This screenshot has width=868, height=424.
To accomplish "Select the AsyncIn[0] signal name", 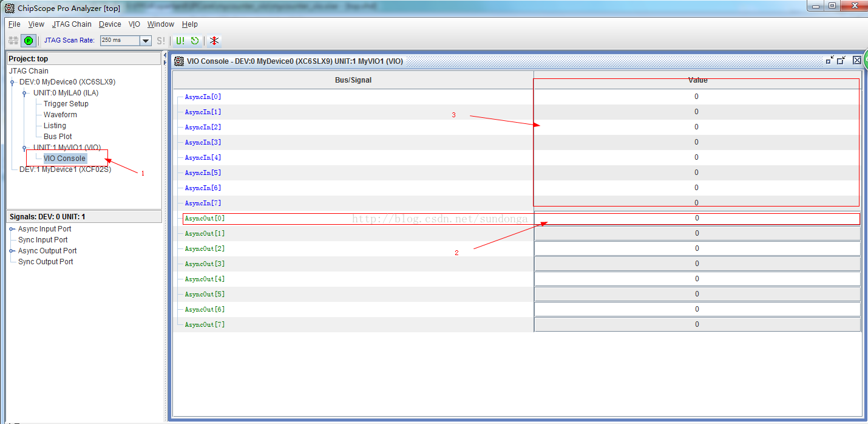I will coord(203,97).
